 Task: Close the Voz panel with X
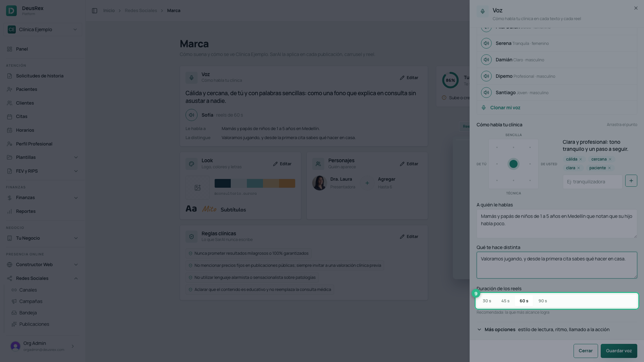pyautogui.click(x=636, y=8)
